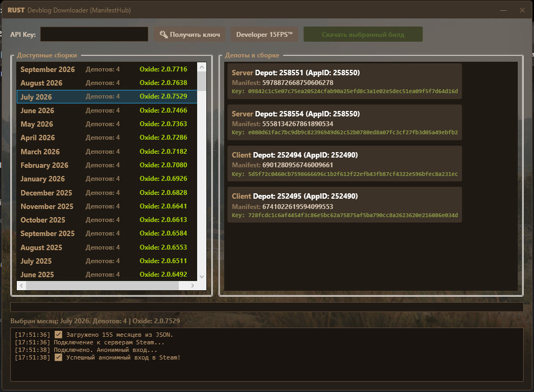
Task: Click Oxide: 2.0.7363 version text
Action: 164,124
